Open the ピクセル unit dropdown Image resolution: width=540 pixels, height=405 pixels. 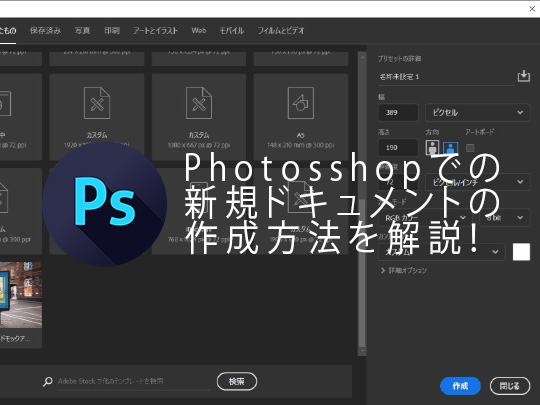477,113
